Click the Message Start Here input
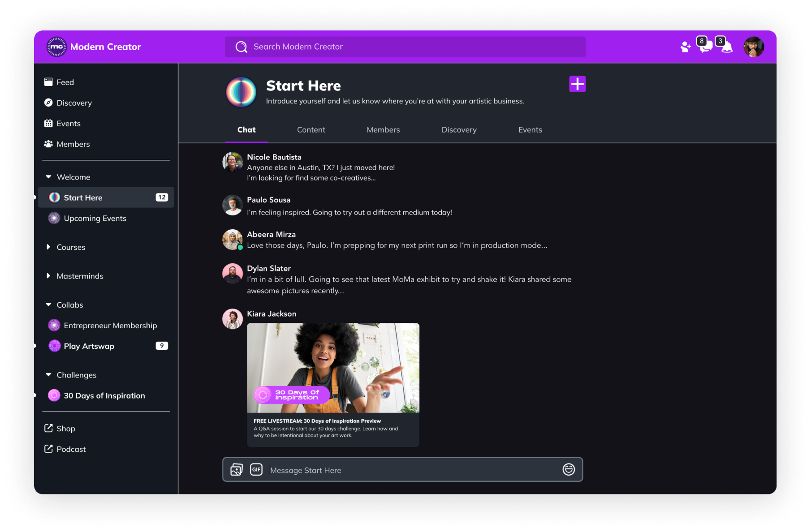 [402, 469]
